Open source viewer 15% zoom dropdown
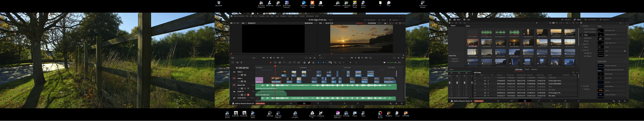The width and height of the screenshot is (644, 121). 244,23
